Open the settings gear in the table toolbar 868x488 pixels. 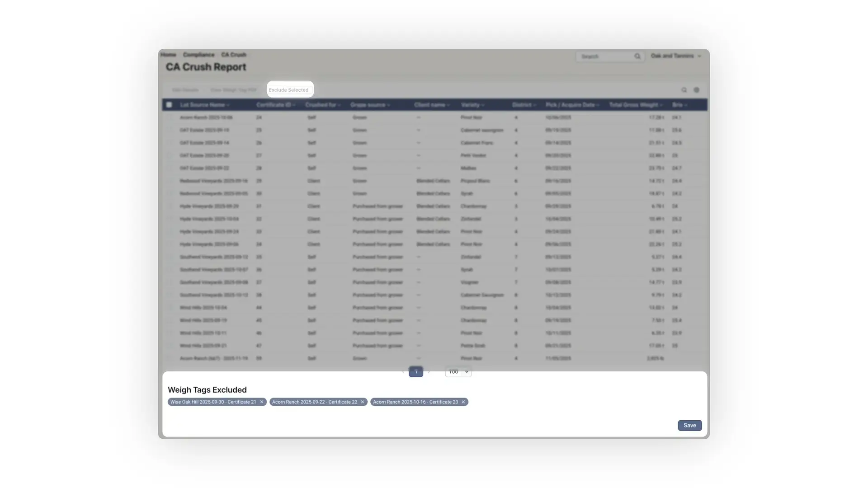tap(697, 90)
